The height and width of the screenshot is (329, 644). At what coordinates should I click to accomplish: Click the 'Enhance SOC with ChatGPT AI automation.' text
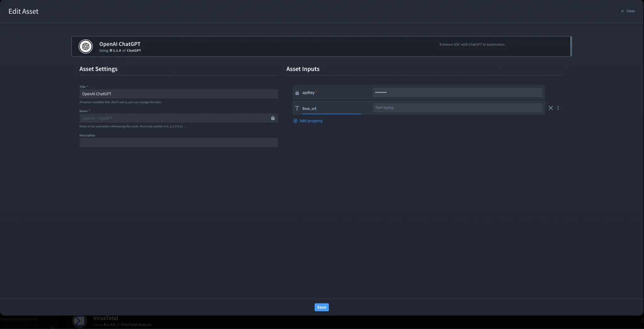click(472, 44)
